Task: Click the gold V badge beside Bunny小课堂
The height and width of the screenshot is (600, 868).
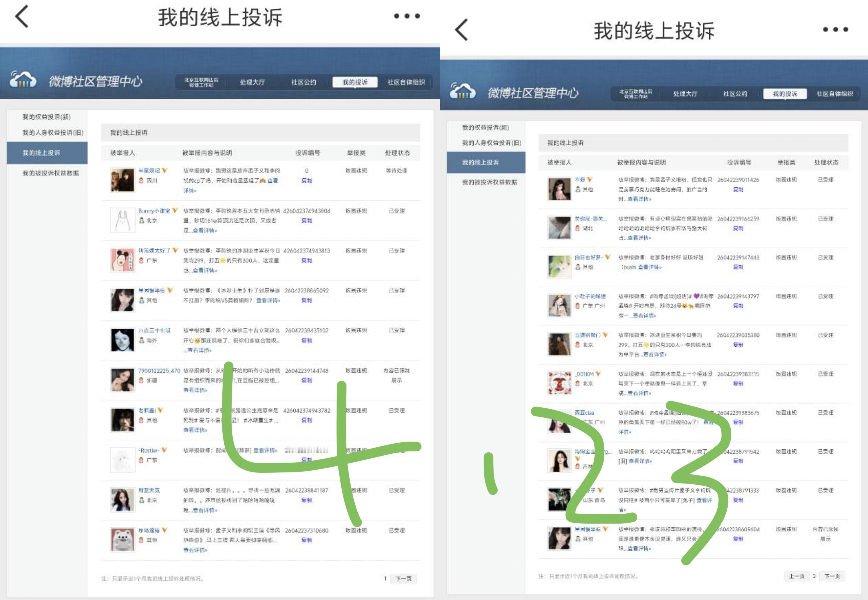Action: [x=175, y=211]
